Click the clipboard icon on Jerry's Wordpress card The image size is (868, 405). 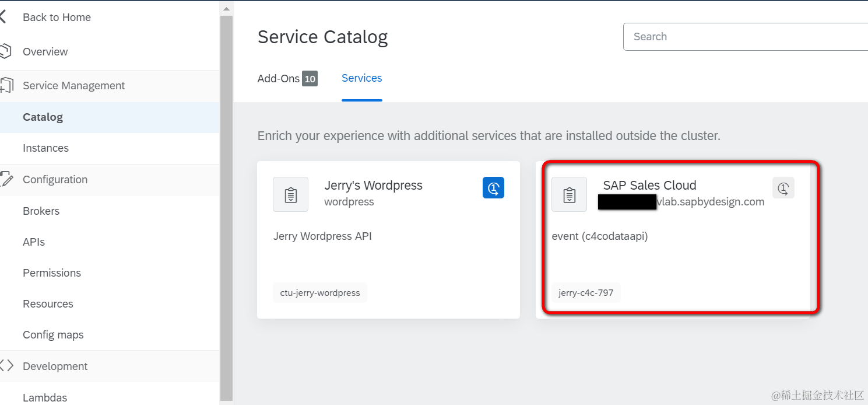[x=290, y=194]
